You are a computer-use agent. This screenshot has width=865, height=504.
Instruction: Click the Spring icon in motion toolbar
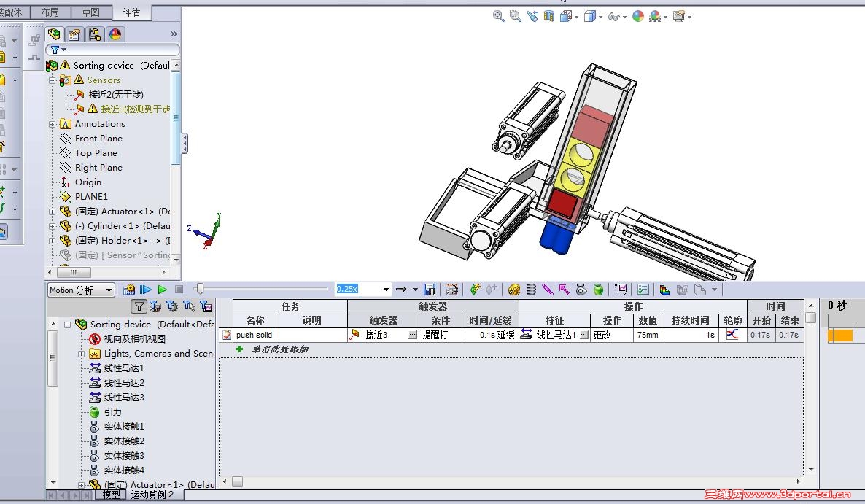tap(531, 290)
